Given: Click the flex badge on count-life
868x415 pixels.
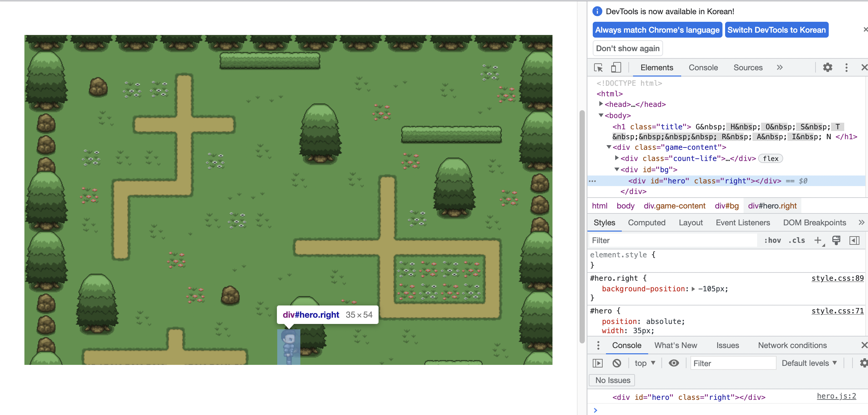Looking at the screenshot, I should 770,159.
